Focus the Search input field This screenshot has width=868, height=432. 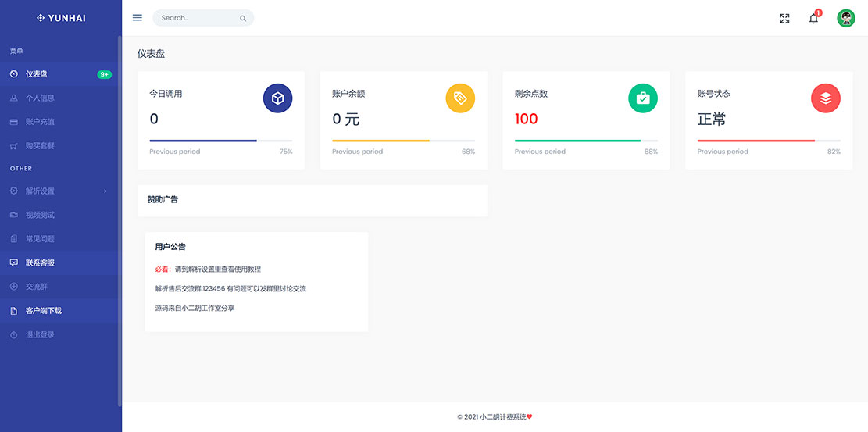pyautogui.click(x=195, y=18)
